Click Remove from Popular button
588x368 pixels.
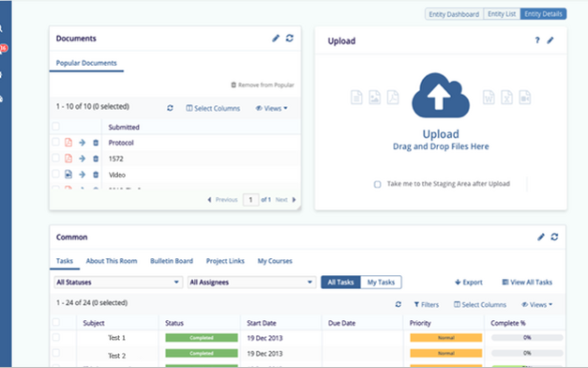tap(263, 84)
